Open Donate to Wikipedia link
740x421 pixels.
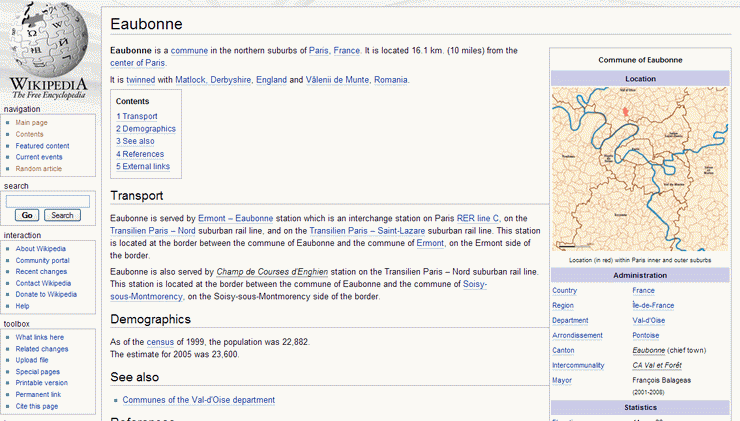point(46,295)
